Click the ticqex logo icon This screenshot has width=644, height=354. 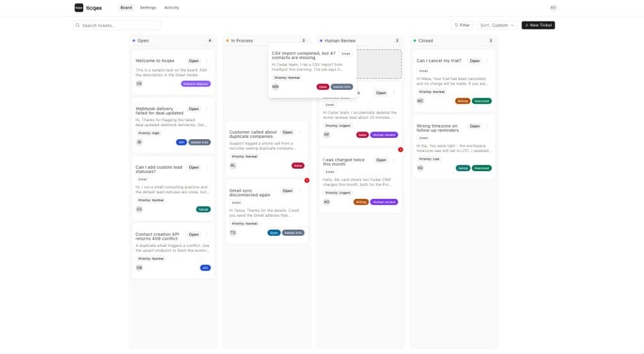(79, 8)
